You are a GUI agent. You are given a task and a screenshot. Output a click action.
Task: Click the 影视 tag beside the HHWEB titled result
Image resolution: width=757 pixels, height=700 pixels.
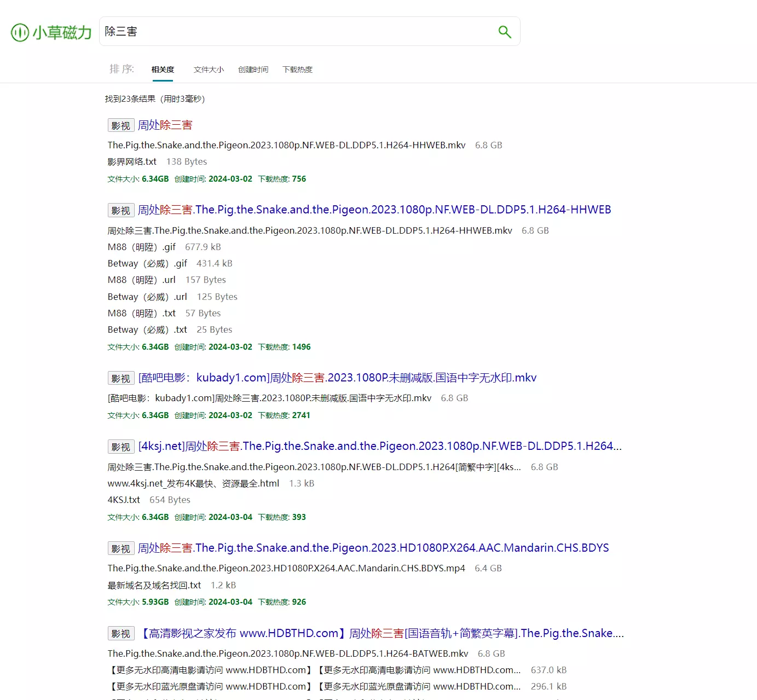tap(121, 210)
